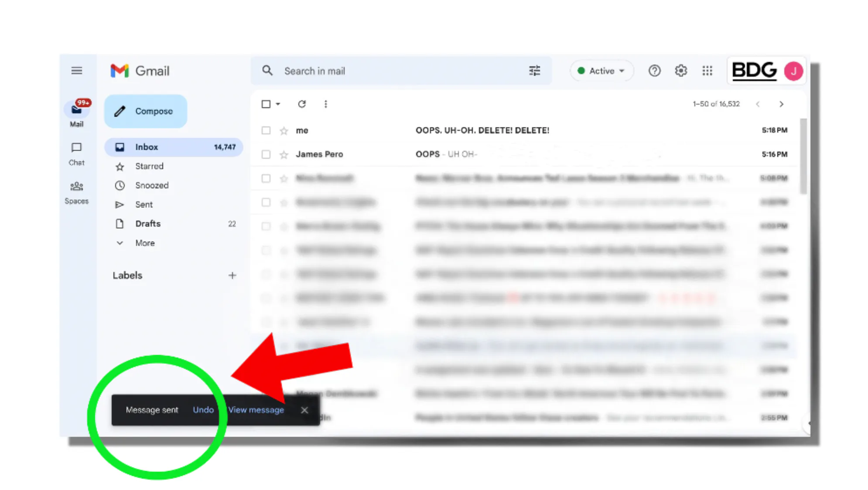The image size is (868, 490).
Task: Click the inbox vertical scrollbar
Action: tap(803, 157)
